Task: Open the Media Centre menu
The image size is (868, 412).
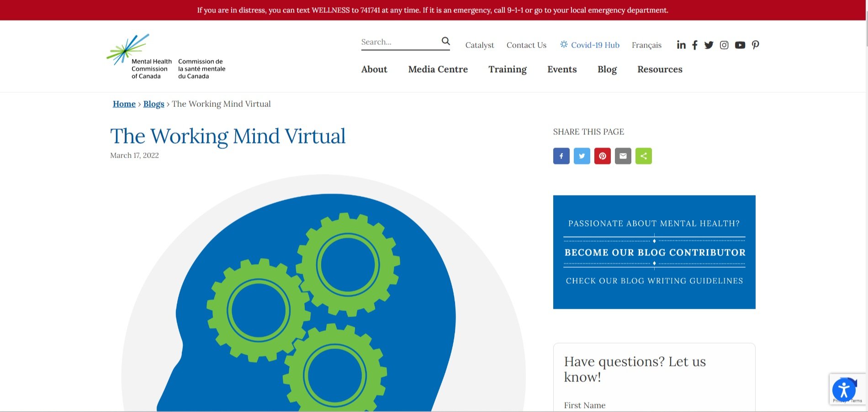Action: (x=438, y=69)
